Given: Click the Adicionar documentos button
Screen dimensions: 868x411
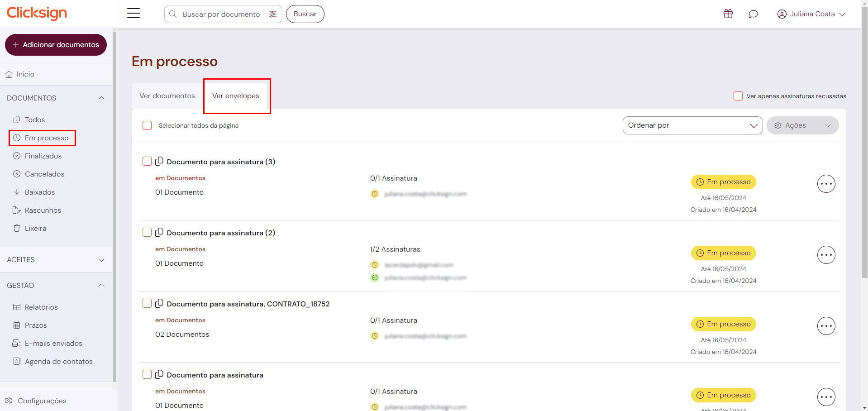Looking at the screenshot, I should [56, 45].
